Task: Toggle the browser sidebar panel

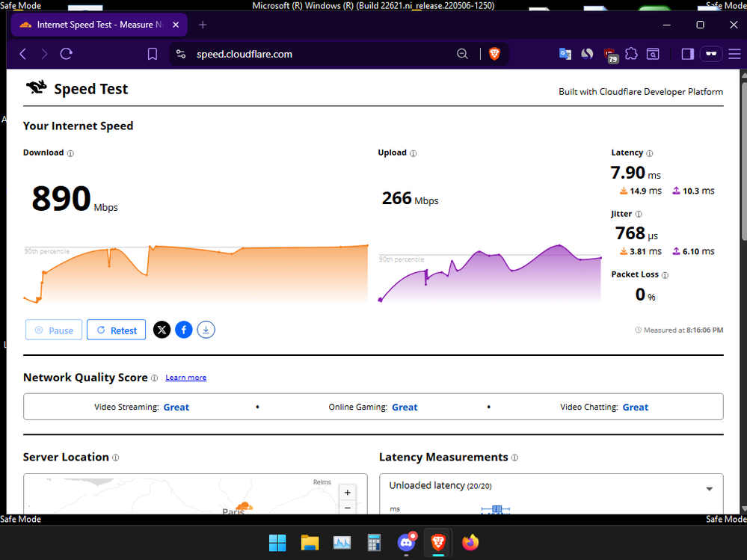Action: 688,54
